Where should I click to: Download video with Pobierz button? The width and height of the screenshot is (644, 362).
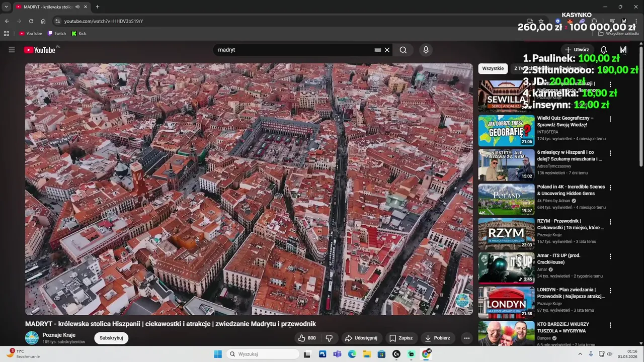point(437,338)
